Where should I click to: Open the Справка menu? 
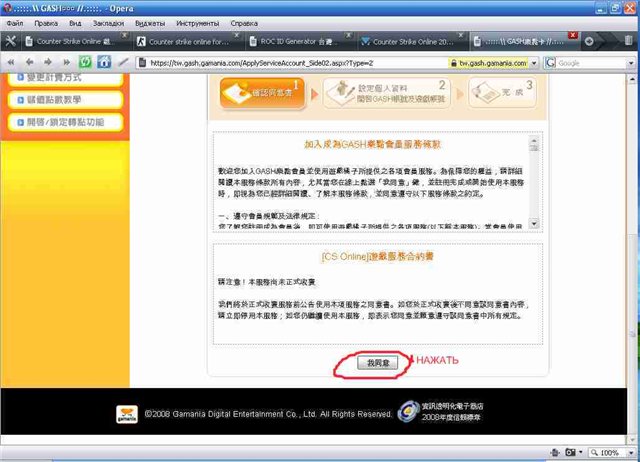tap(244, 23)
